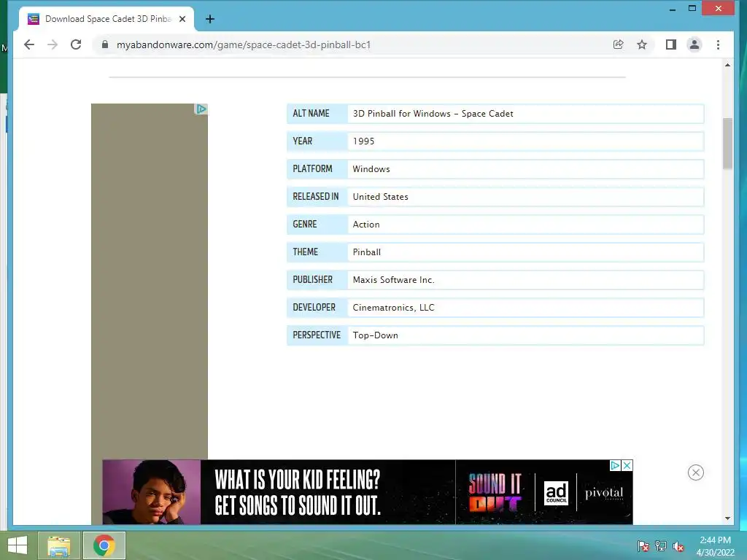The width and height of the screenshot is (747, 560).
Task: Click the Top-Down perspective value
Action: click(x=376, y=335)
